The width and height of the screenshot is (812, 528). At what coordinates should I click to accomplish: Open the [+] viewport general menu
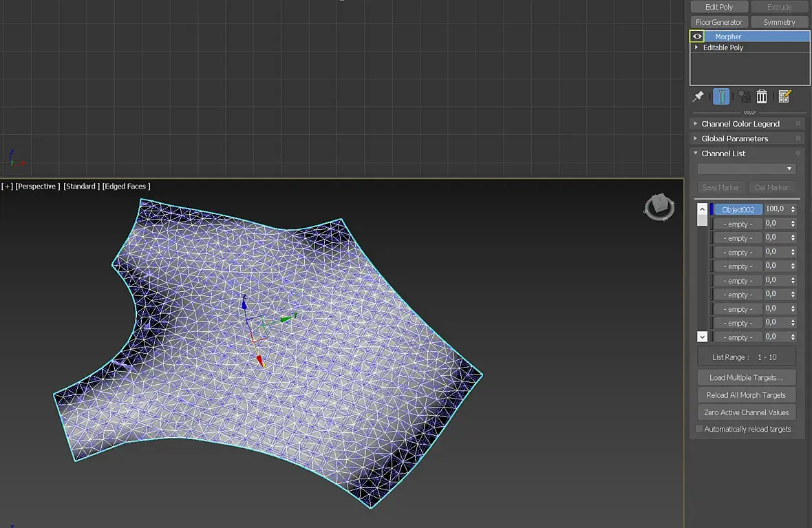7,186
